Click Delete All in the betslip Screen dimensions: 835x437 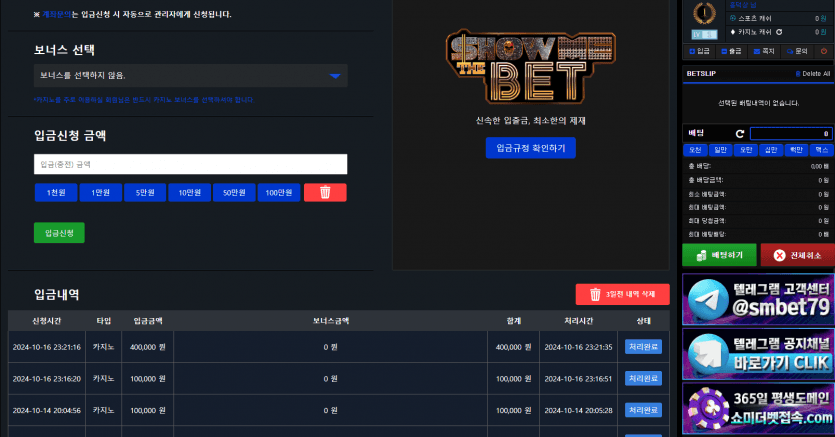click(x=815, y=74)
